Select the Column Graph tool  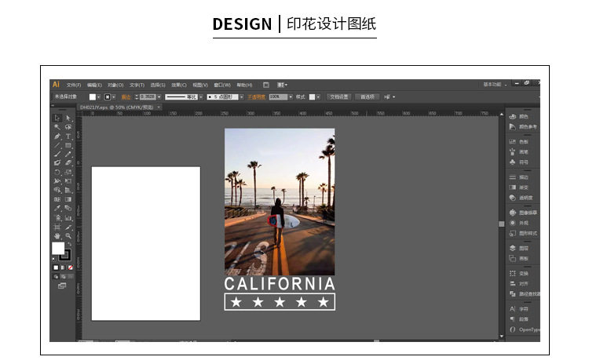click(x=68, y=217)
